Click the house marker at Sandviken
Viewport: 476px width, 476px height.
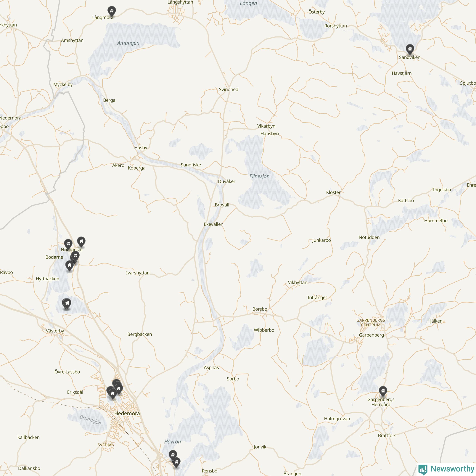pos(410,49)
